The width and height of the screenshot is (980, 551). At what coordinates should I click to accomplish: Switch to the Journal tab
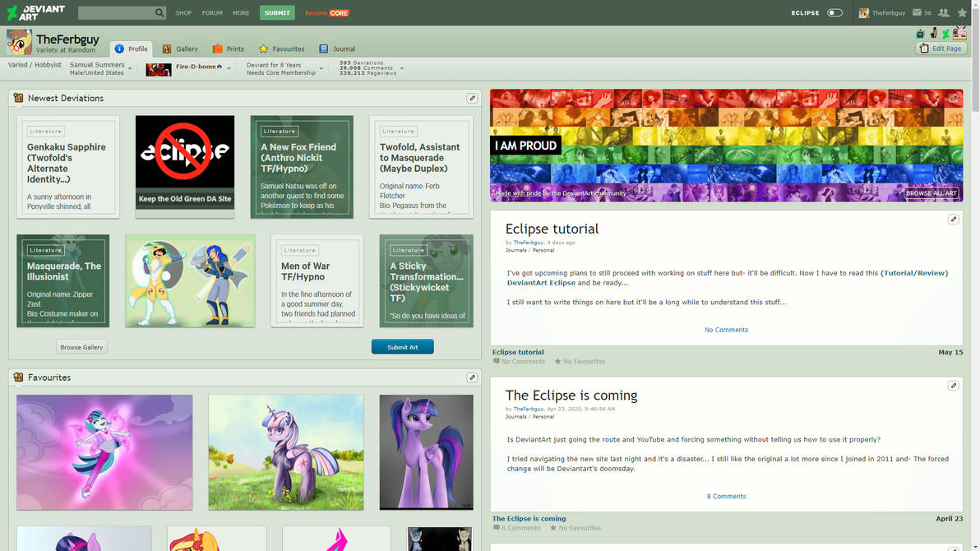click(x=337, y=49)
